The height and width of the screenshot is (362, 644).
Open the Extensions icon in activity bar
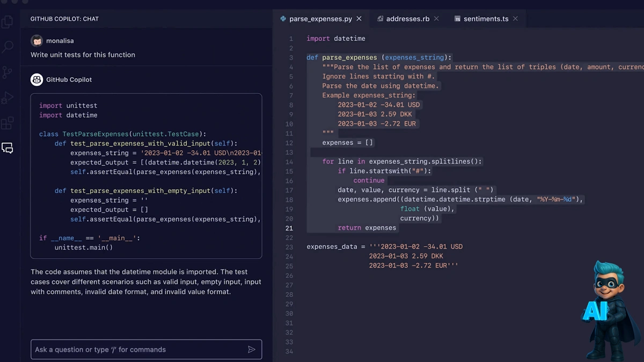(8, 123)
